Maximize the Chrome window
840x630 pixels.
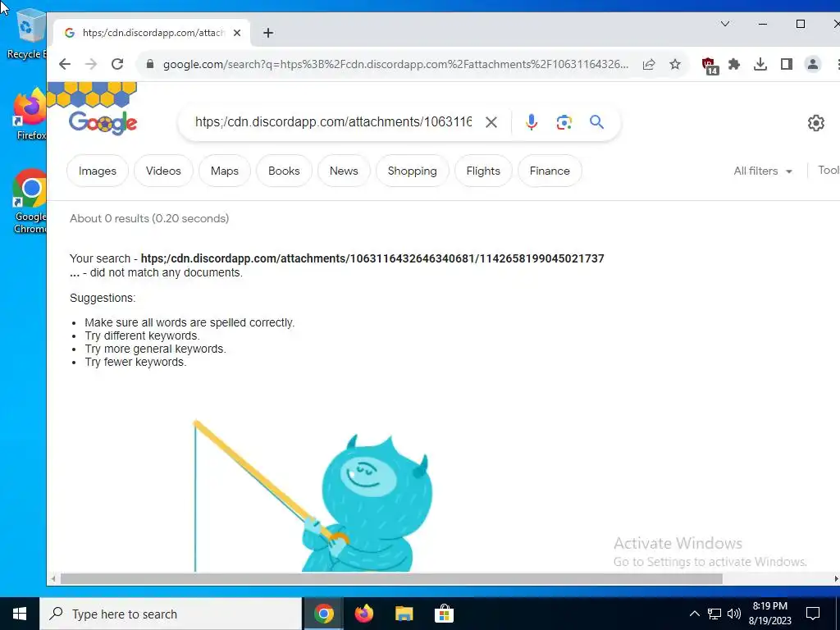click(x=801, y=24)
